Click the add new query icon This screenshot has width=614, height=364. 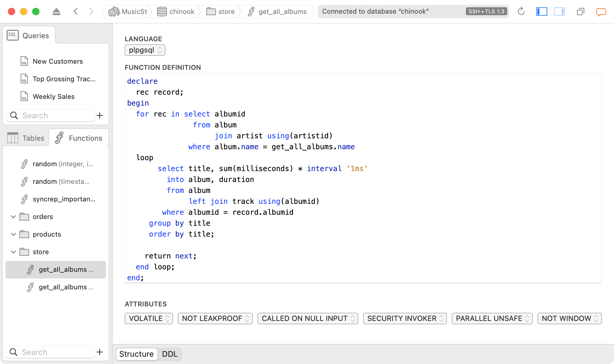click(100, 115)
